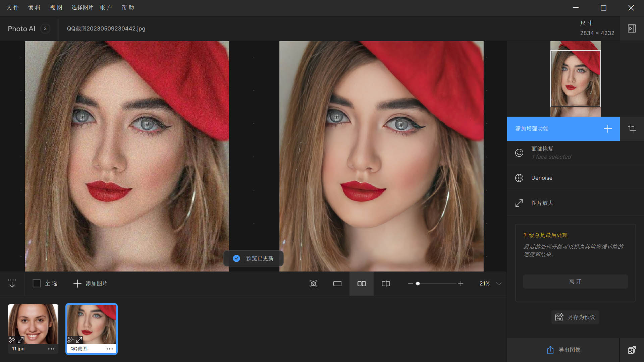The height and width of the screenshot is (362, 644).
Task: Click 添加图片 to add images
Action: [x=91, y=284]
